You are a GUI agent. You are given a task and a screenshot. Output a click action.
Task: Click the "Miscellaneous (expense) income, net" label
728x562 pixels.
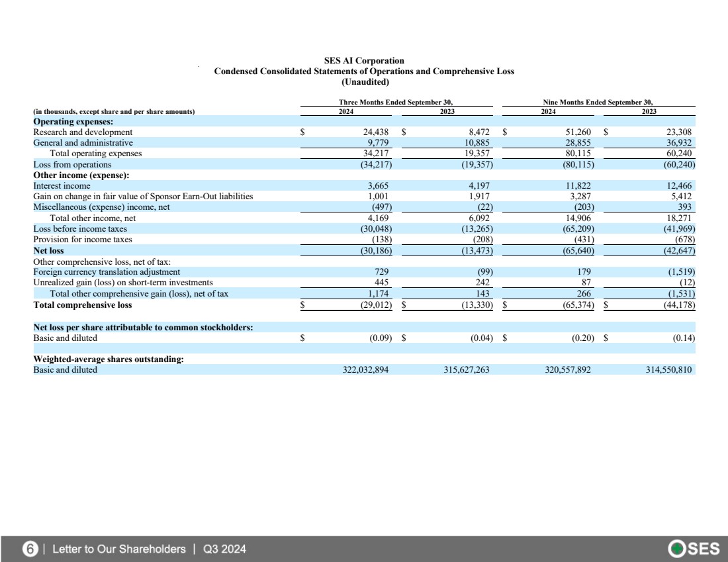coord(101,207)
